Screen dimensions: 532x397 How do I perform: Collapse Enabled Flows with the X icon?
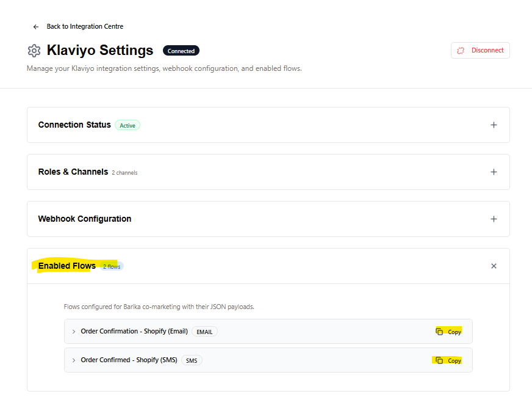click(494, 266)
